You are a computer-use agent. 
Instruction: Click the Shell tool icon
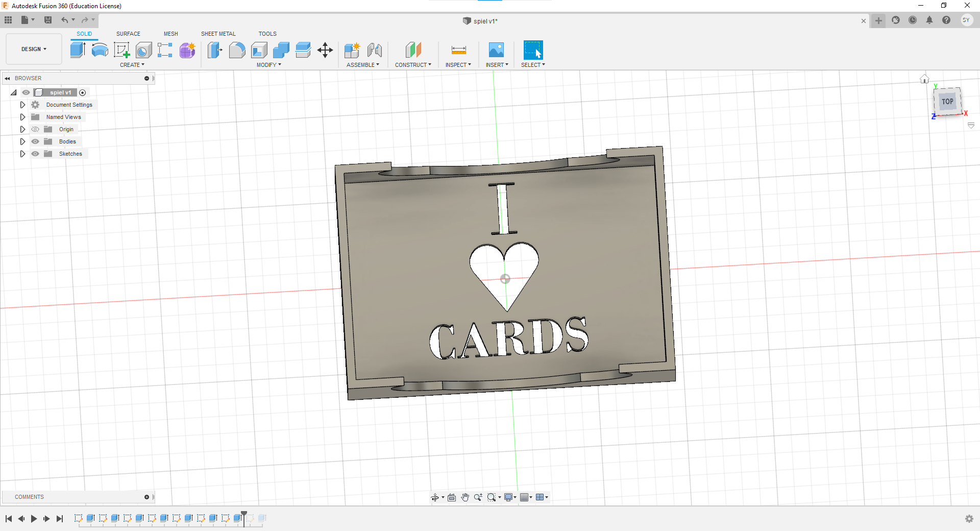pyautogui.click(x=259, y=50)
